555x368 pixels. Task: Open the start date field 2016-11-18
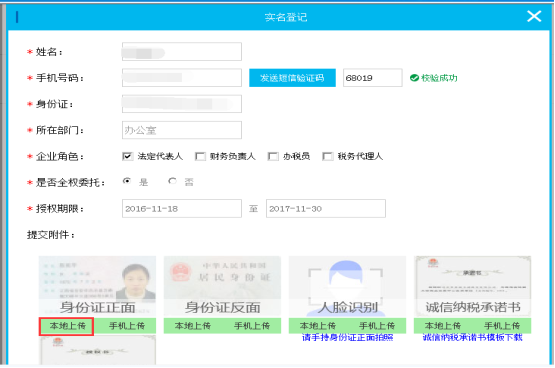click(x=182, y=209)
